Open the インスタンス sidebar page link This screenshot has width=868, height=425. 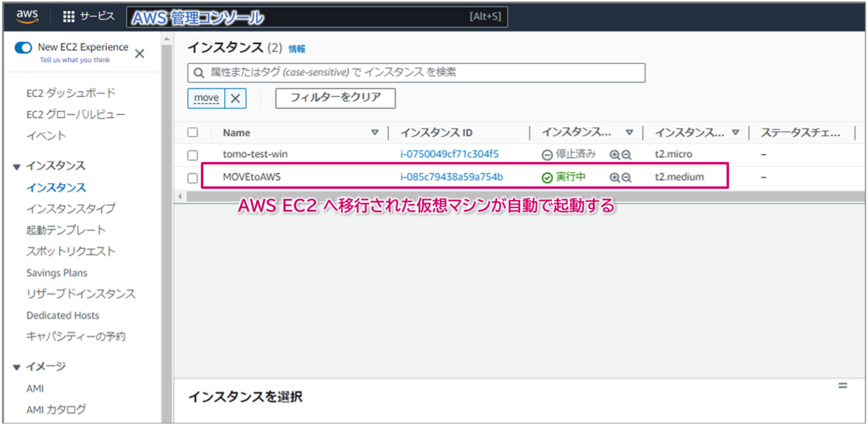pos(56,188)
